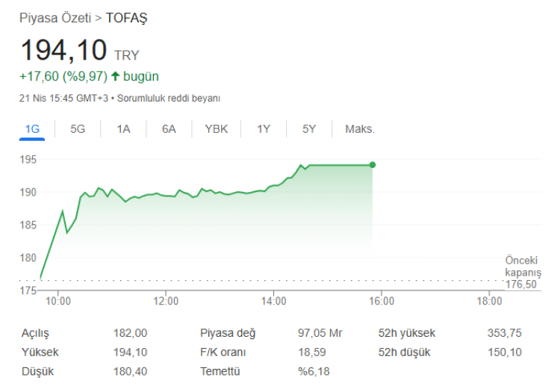The width and height of the screenshot is (560, 392).
Task: Open the Maks. time range tab
Action: coord(360,129)
